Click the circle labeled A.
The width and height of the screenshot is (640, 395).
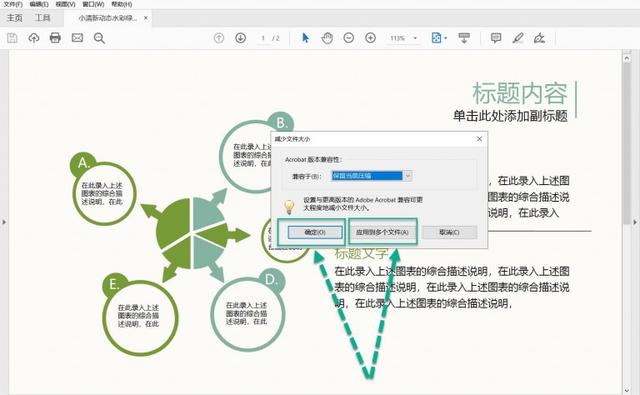[104, 193]
